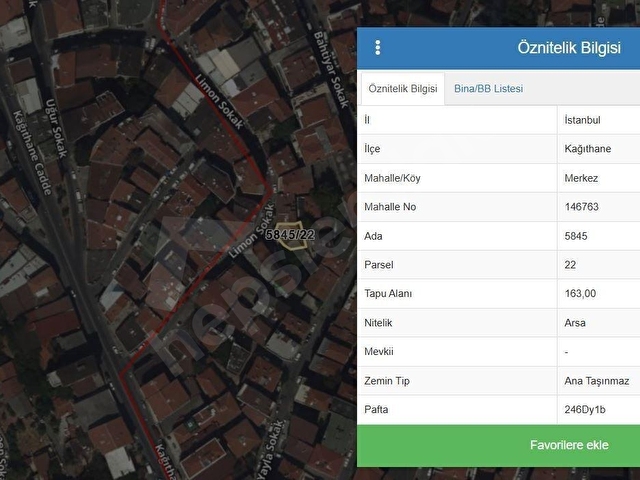Click the Parsel value 22
This screenshot has width=640, height=480.
pyautogui.click(x=570, y=265)
